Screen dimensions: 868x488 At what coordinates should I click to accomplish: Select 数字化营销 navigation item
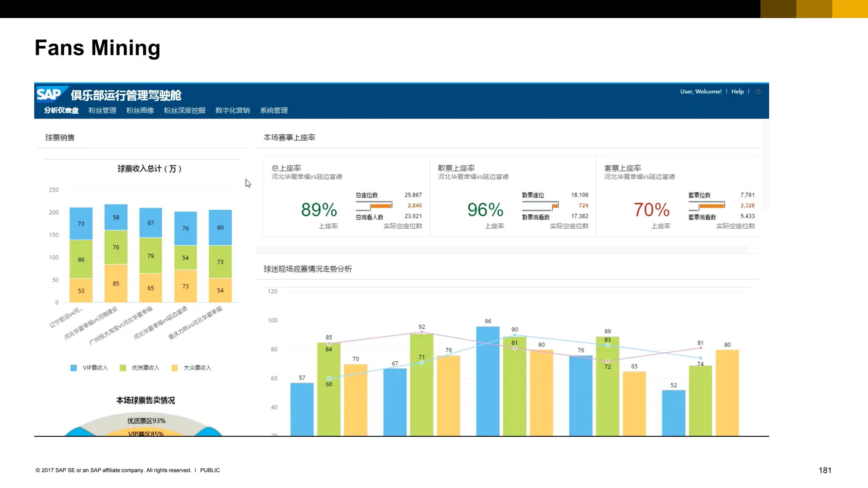pyautogui.click(x=232, y=111)
